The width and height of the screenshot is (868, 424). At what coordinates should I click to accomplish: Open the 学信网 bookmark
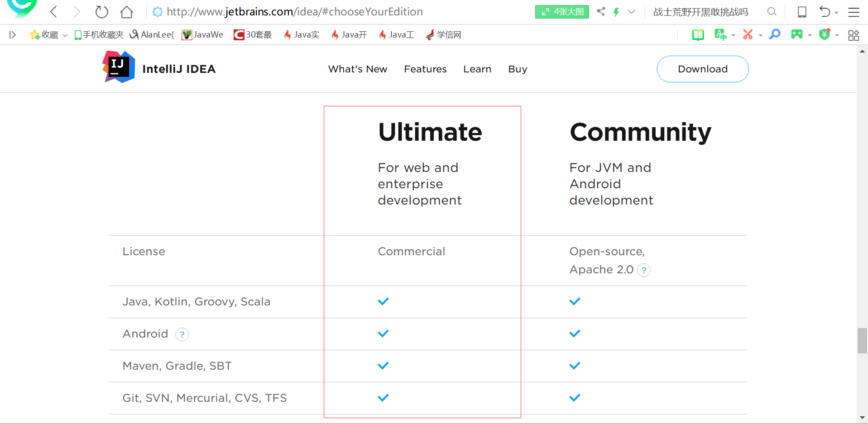[x=443, y=35]
